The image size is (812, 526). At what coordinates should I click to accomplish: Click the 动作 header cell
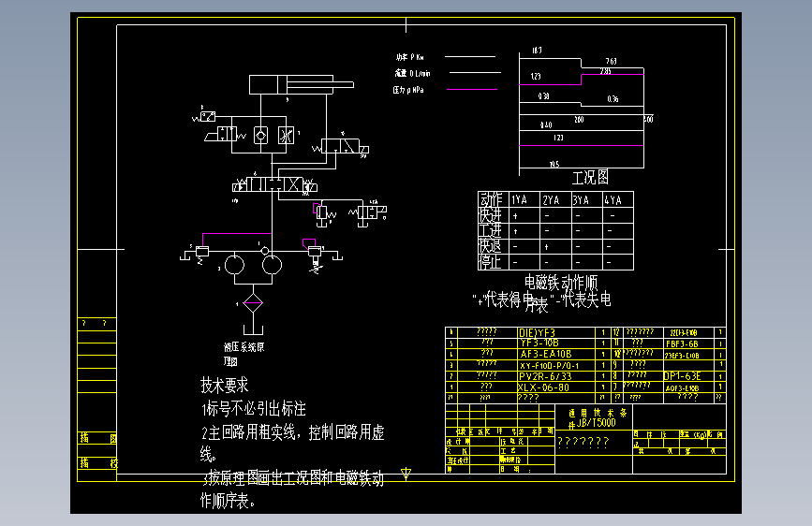492,199
